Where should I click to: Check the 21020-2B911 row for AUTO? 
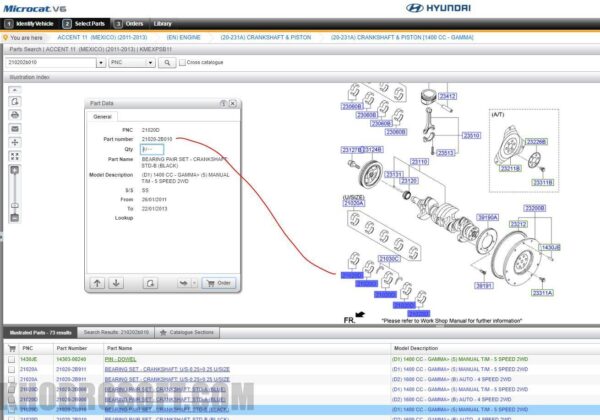11,379
